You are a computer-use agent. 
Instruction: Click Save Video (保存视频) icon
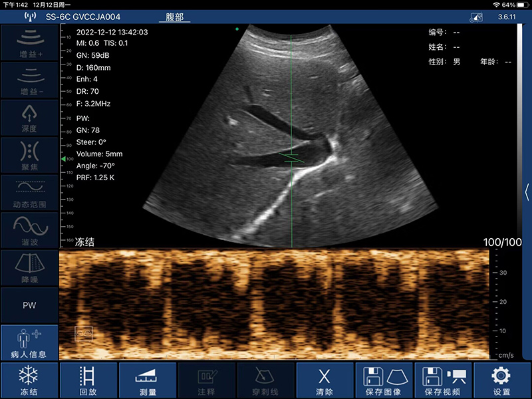point(443,381)
